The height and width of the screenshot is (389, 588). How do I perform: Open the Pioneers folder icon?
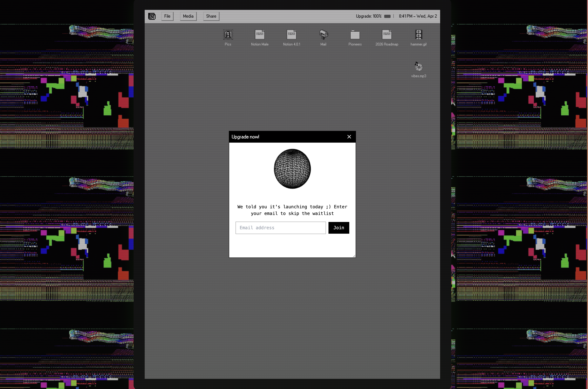click(355, 35)
